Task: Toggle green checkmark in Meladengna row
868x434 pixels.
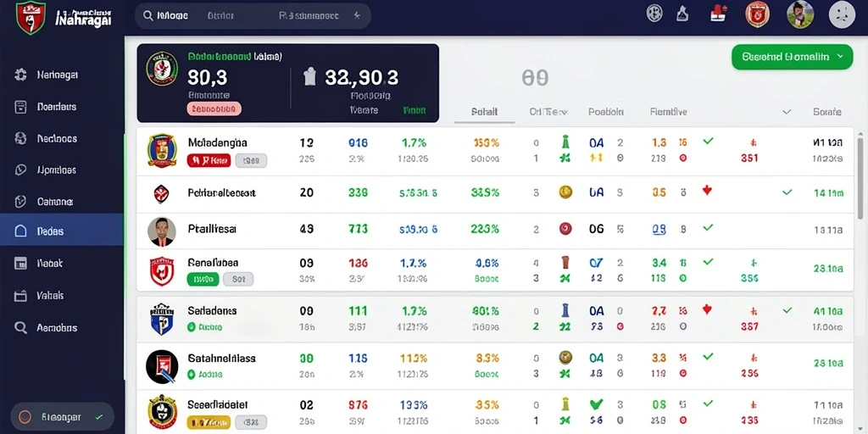Action: [x=708, y=142]
